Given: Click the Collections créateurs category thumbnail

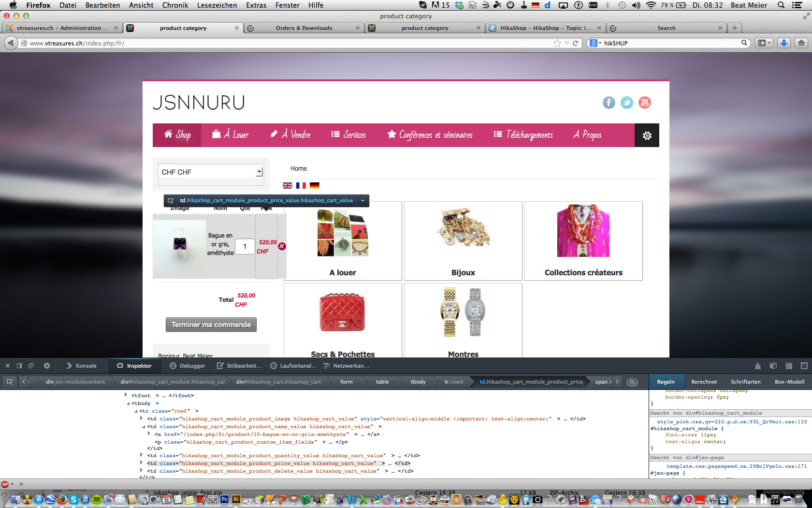Looking at the screenshot, I should [583, 230].
